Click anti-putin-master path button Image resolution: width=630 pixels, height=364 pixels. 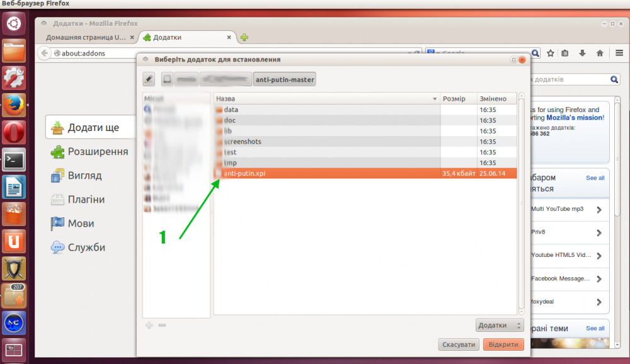pyautogui.click(x=285, y=79)
